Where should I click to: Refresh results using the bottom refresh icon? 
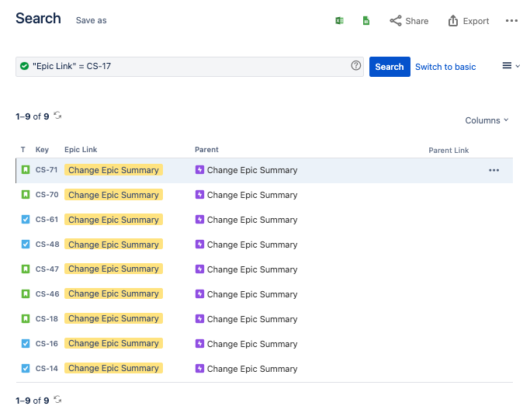coord(57,399)
